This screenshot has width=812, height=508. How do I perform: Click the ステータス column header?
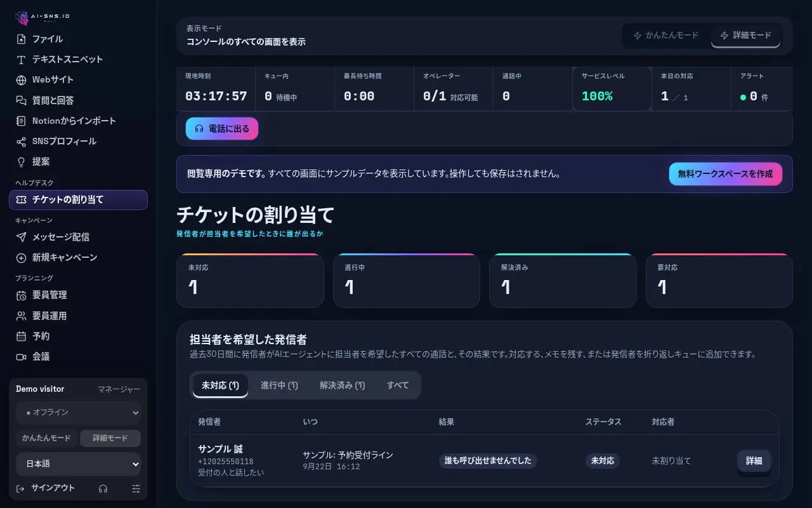603,422
